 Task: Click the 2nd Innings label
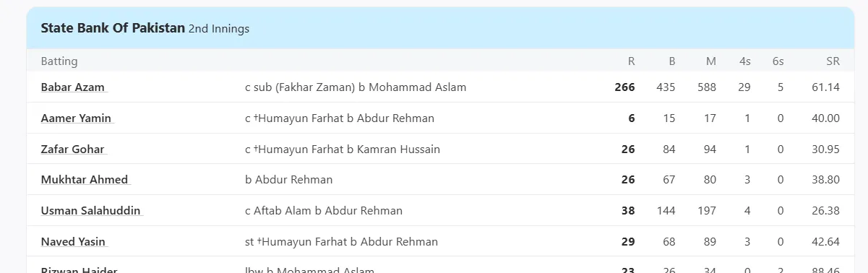pos(219,29)
